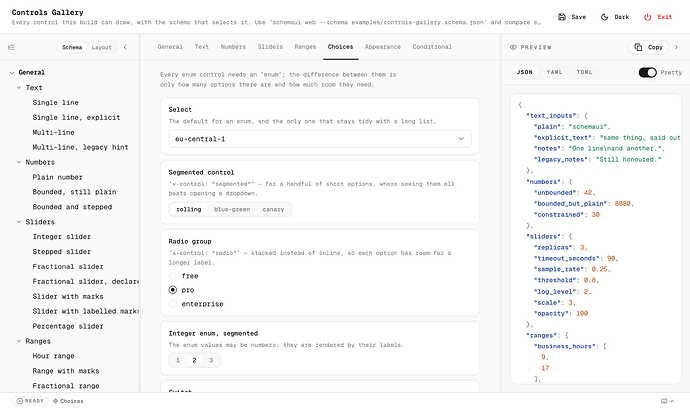This screenshot has height=408, width=690.
Task: Click the panel icon in the bottom-right status bar
Action: (664, 401)
